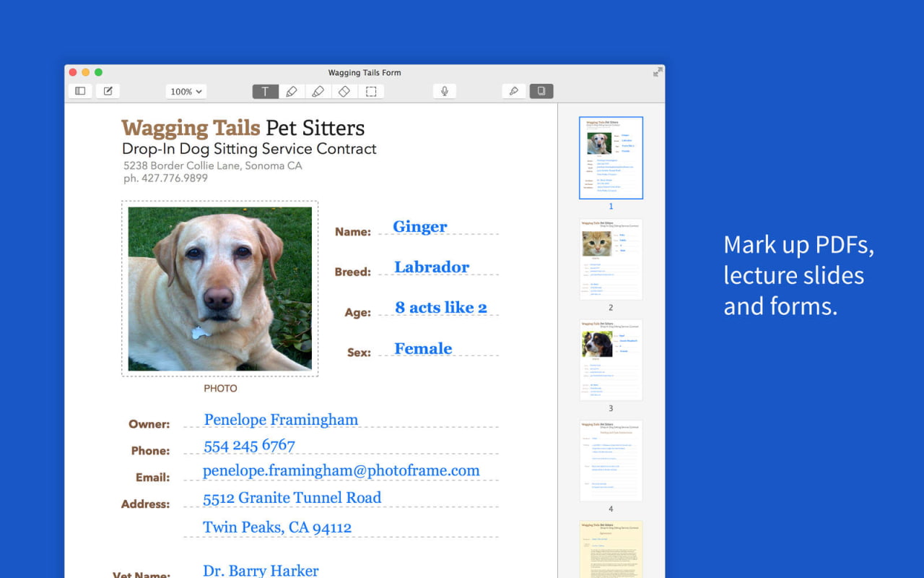This screenshot has width=924, height=578.
Task: Click the email field text penelope.framingham@photoframe.com
Action: (x=341, y=471)
